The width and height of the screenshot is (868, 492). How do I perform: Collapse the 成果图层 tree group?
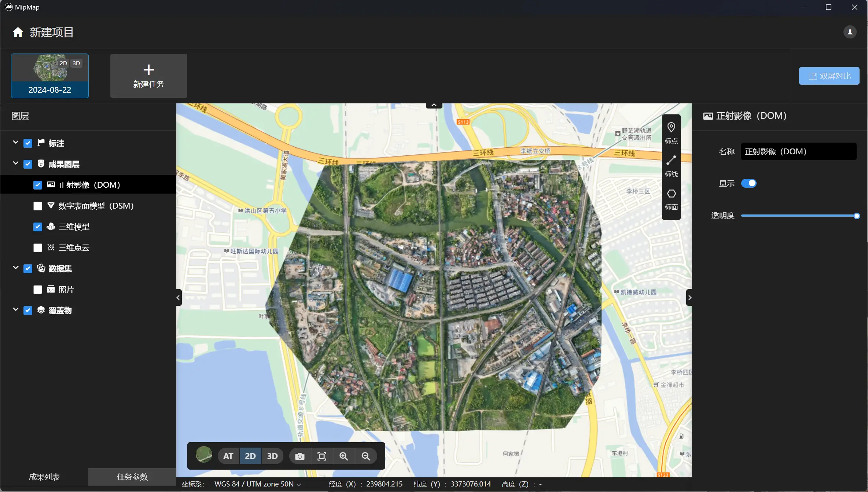coord(15,164)
